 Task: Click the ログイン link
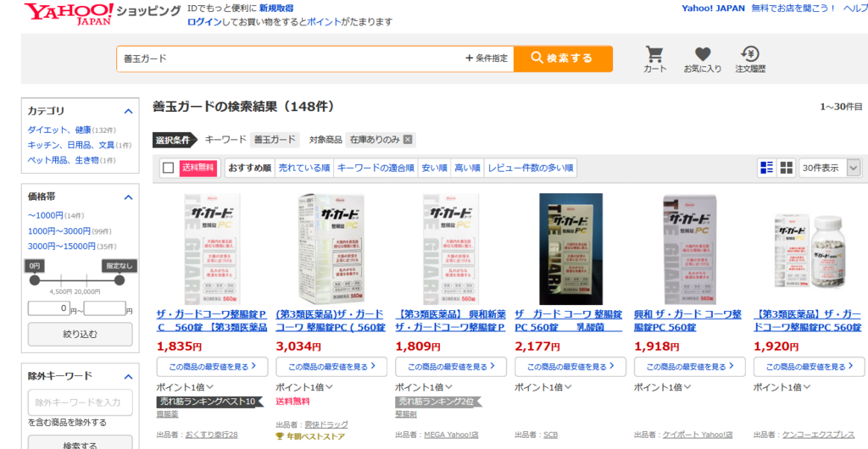(x=204, y=22)
